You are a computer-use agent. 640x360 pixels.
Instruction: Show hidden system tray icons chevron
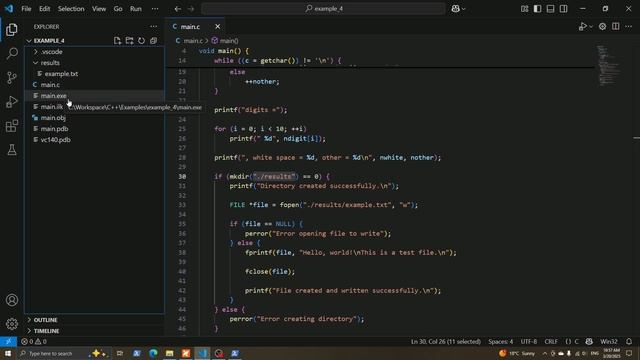pyautogui.click(x=544, y=353)
